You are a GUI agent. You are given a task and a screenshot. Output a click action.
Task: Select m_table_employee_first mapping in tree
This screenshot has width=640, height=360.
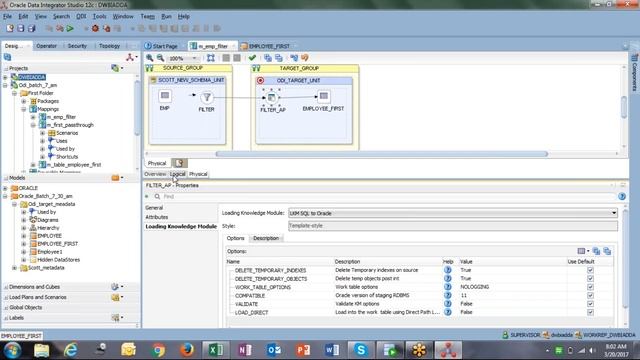click(x=73, y=164)
